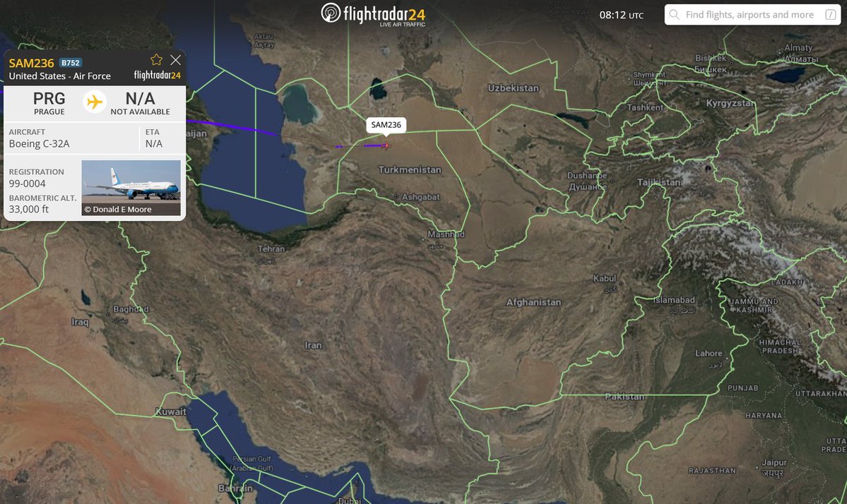This screenshot has width=847, height=504.
Task: Open the C-32A aircraft photo thumbnail
Action: (131, 187)
